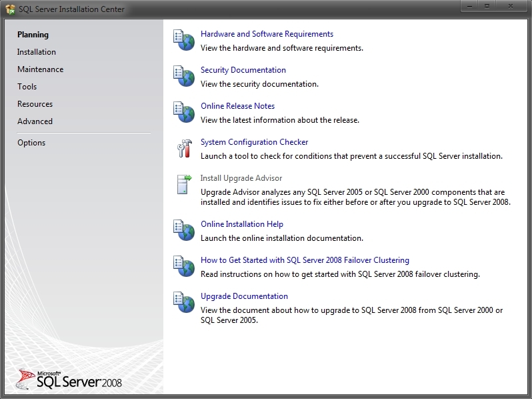Click the Hardware and Software Requirements globe icon
532x399 pixels.
click(x=184, y=40)
